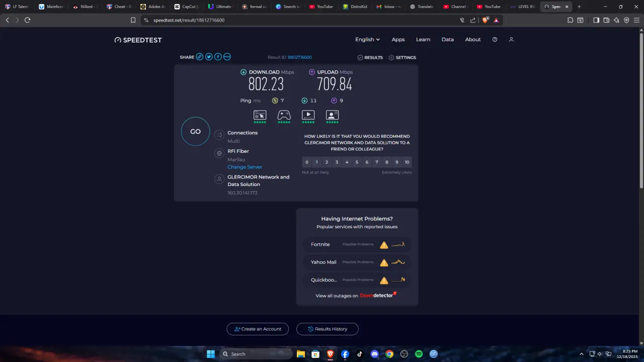Open the About menu item
Screen dimensions: 644x362
click(473, 40)
